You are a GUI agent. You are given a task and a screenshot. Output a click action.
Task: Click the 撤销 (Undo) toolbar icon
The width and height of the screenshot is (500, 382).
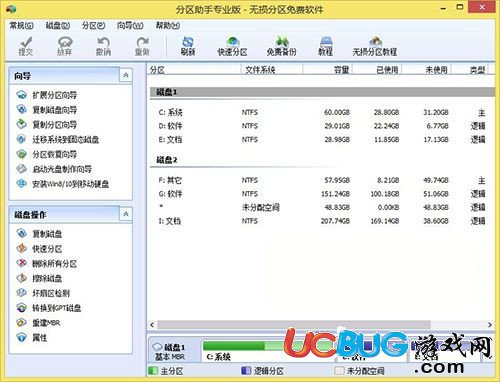[x=103, y=46]
